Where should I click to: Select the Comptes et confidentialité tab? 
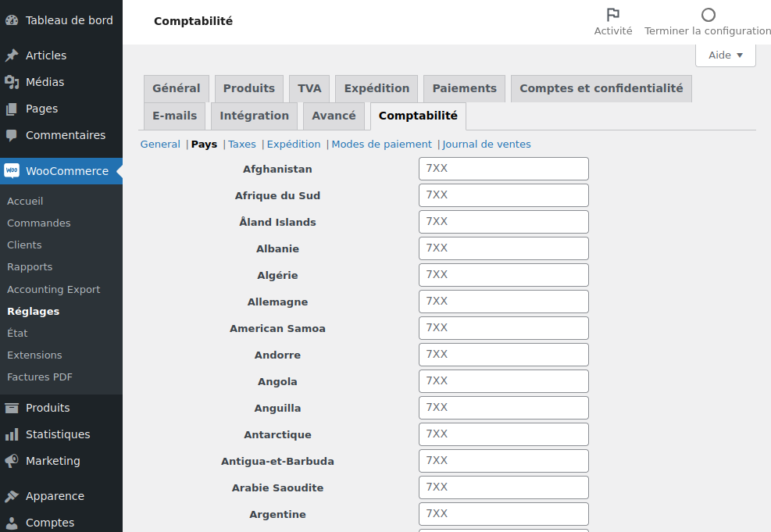click(601, 88)
